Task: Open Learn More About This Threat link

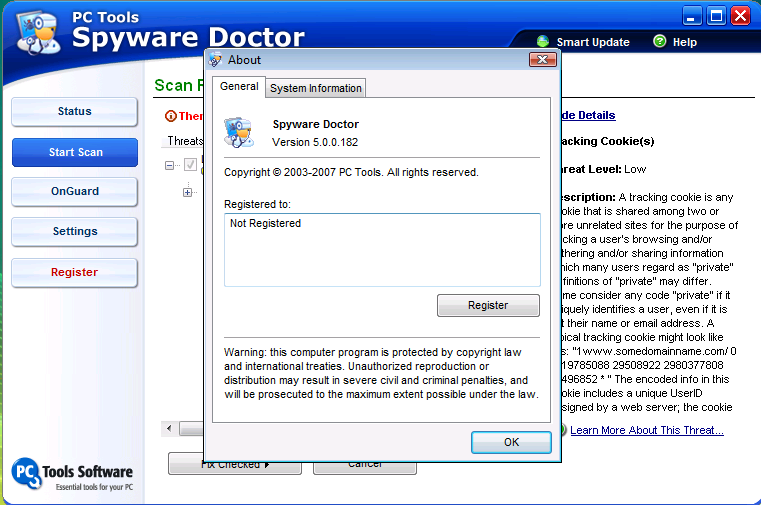Action: point(646,430)
